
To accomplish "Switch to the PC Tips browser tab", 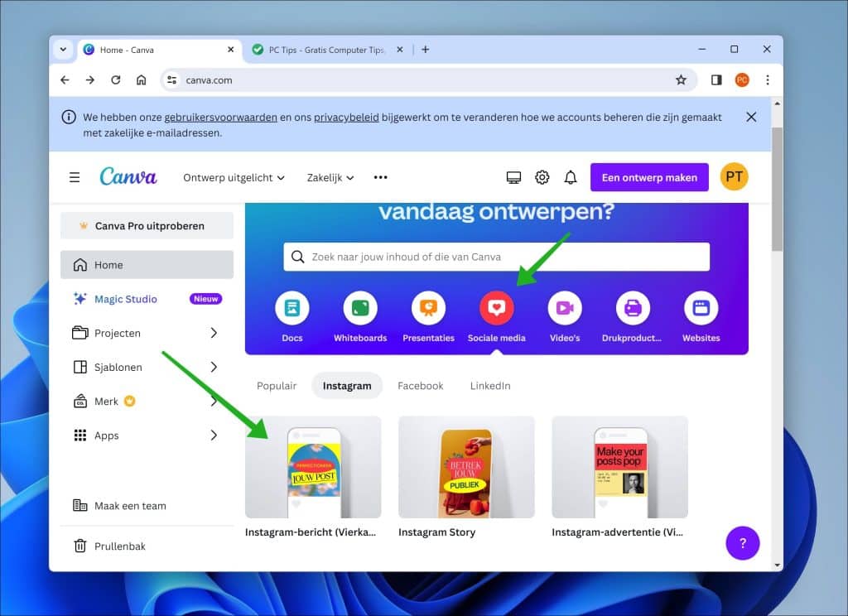I will point(326,50).
